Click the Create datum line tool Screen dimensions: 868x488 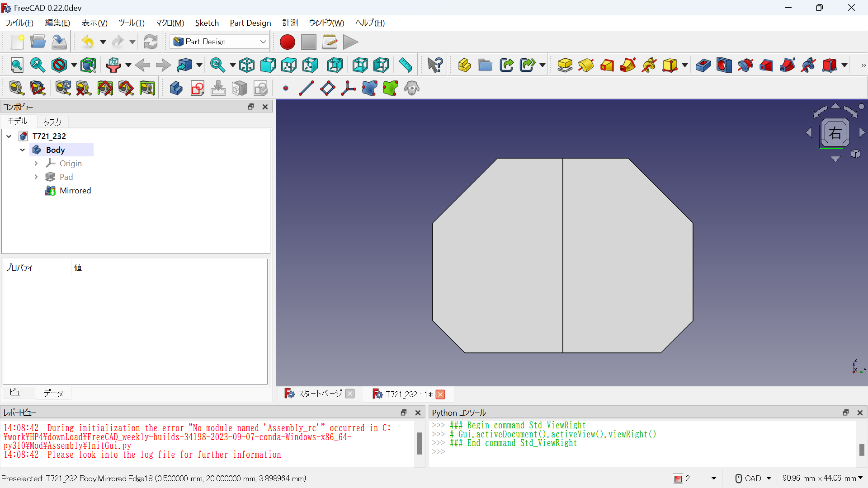(306, 89)
